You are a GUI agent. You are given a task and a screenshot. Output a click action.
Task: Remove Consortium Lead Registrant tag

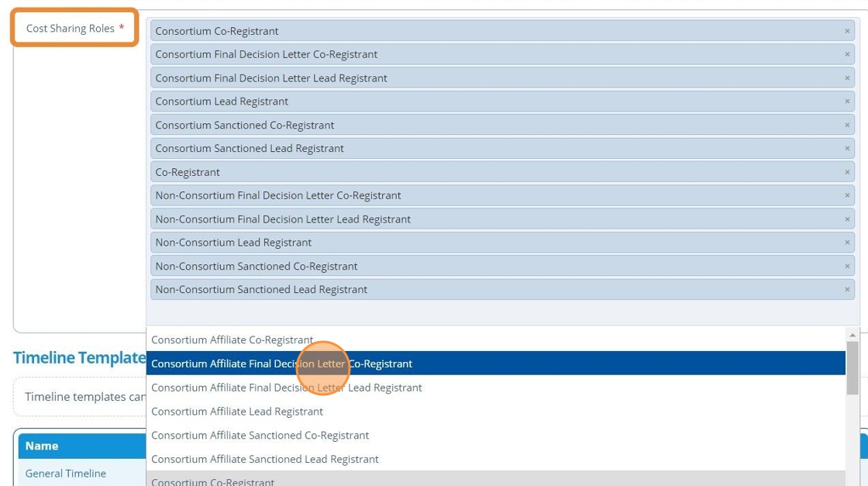847,102
